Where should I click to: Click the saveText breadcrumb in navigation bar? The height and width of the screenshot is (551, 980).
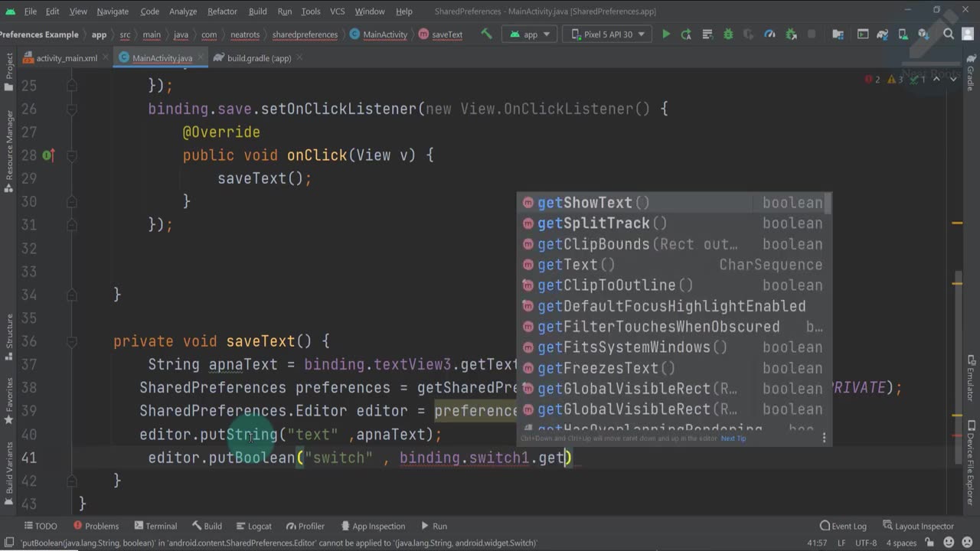(441, 34)
